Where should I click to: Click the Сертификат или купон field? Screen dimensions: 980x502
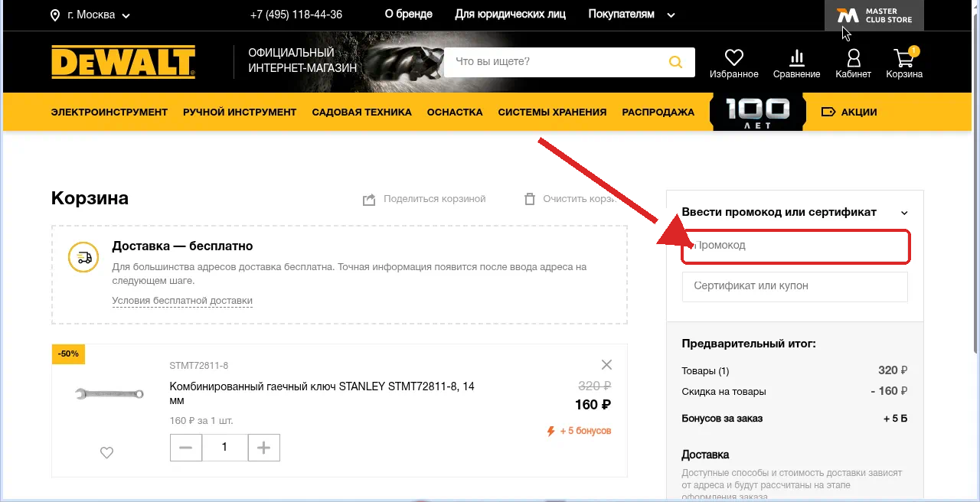(795, 285)
